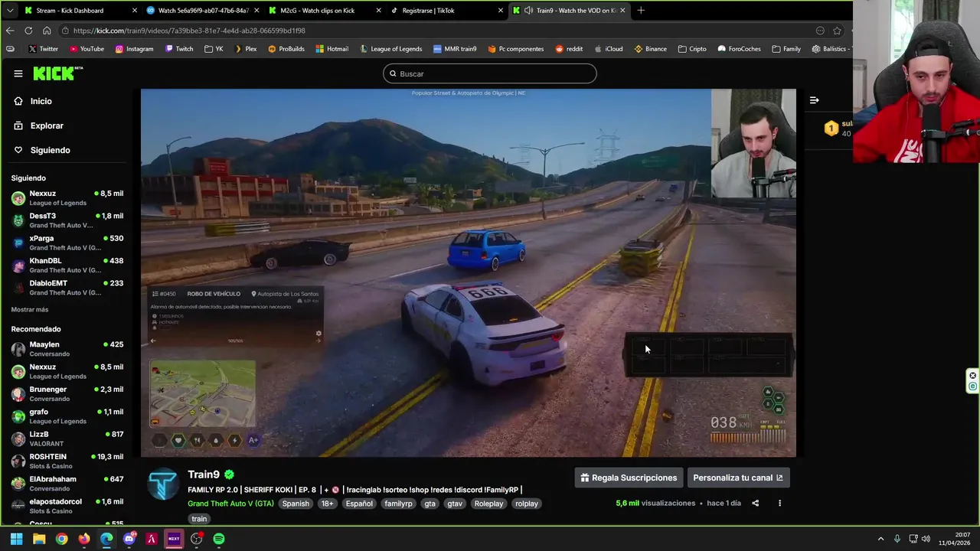The image size is (980, 551).
Task: Open elapostadorcol recommended channel
Action: click(x=67, y=506)
